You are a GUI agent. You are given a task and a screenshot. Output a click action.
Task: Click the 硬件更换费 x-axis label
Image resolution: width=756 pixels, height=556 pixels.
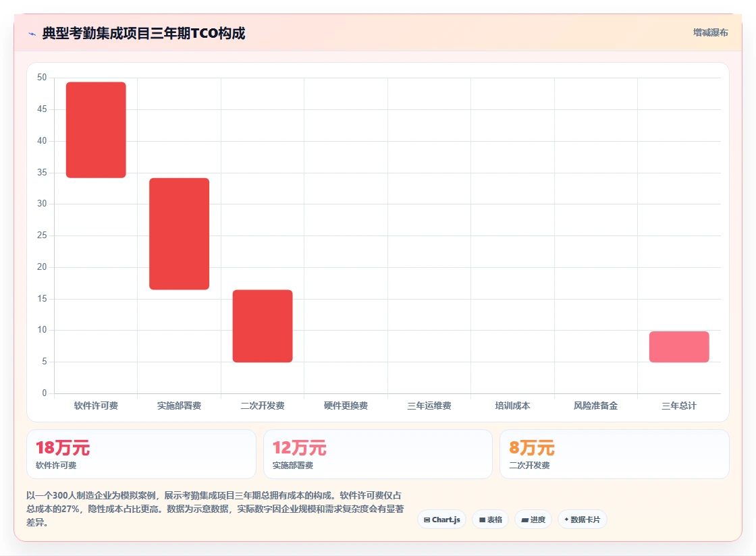tap(346, 406)
